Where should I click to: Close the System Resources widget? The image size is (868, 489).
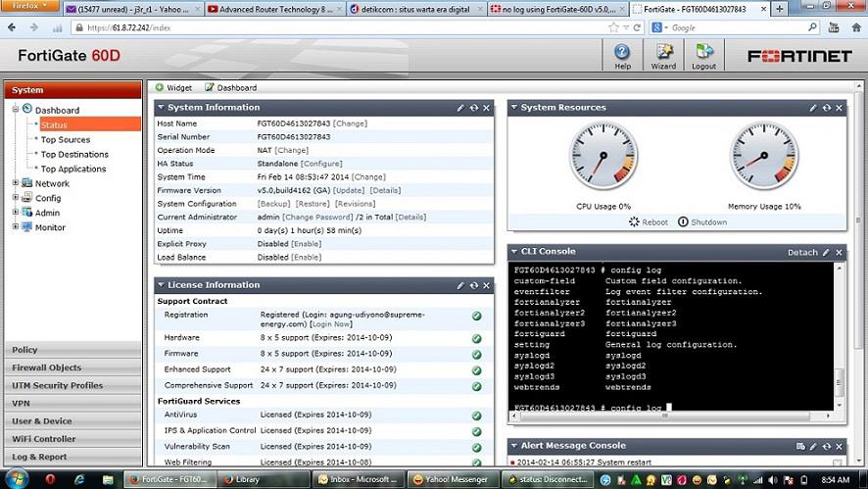pyautogui.click(x=840, y=108)
